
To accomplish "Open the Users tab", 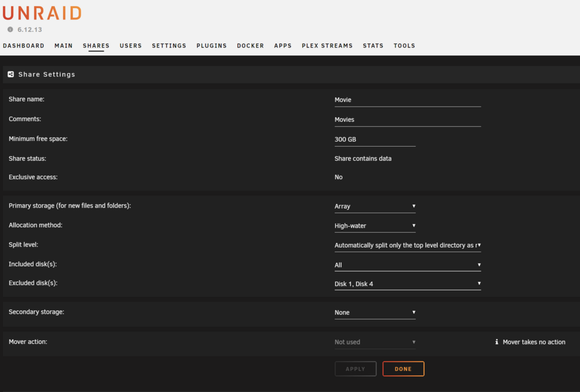I will [x=130, y=46].
